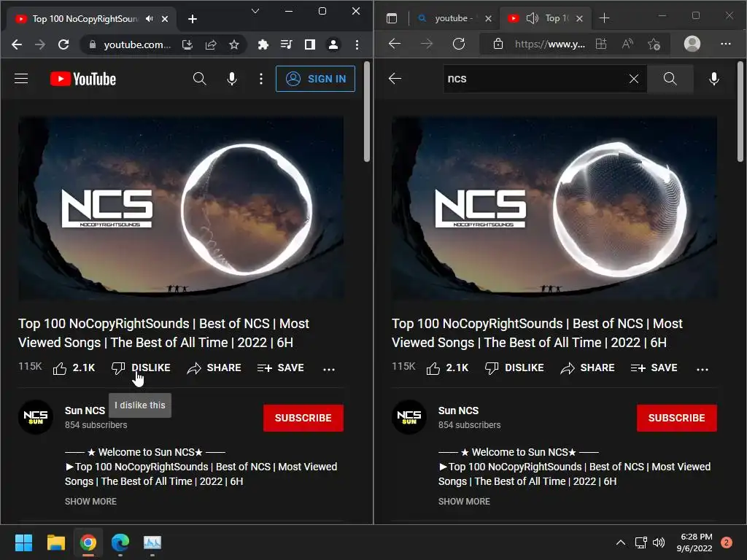Open Sun NCS channel avatar in Chrome
This screenshot has height=560, width=747.
36,417
